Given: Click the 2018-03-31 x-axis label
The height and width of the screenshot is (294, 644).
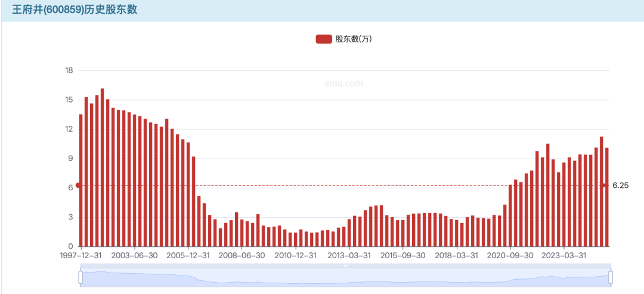Looking at the screenshot, I should pyautogui.click(x=456, y=255).
